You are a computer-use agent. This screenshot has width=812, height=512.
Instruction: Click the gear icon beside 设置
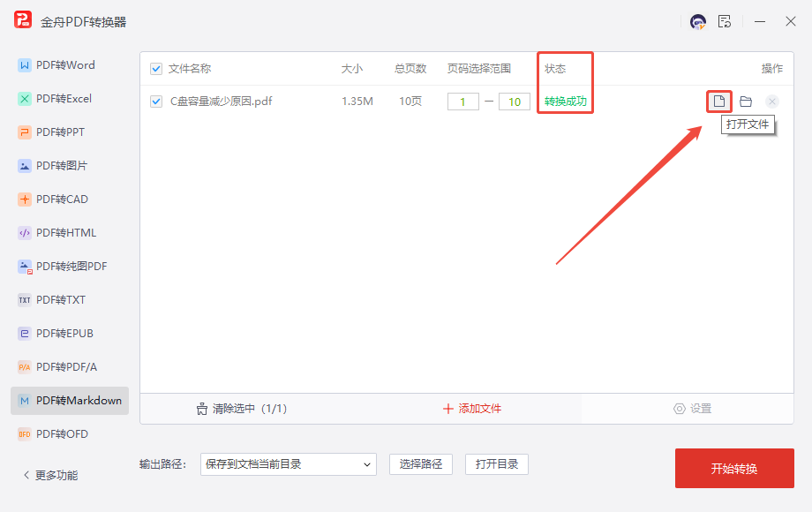tap(679, 409)
